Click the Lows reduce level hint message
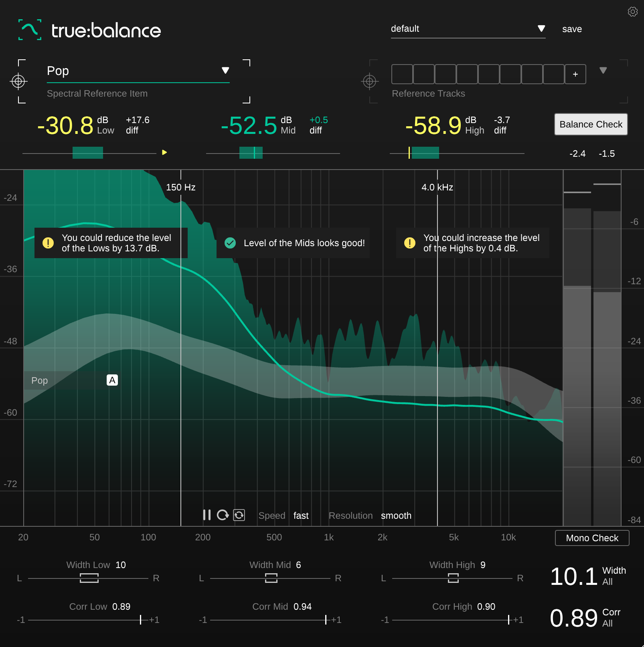Image resolution: width=644 pixels, height=647 pixels. (x=111, y=243)
